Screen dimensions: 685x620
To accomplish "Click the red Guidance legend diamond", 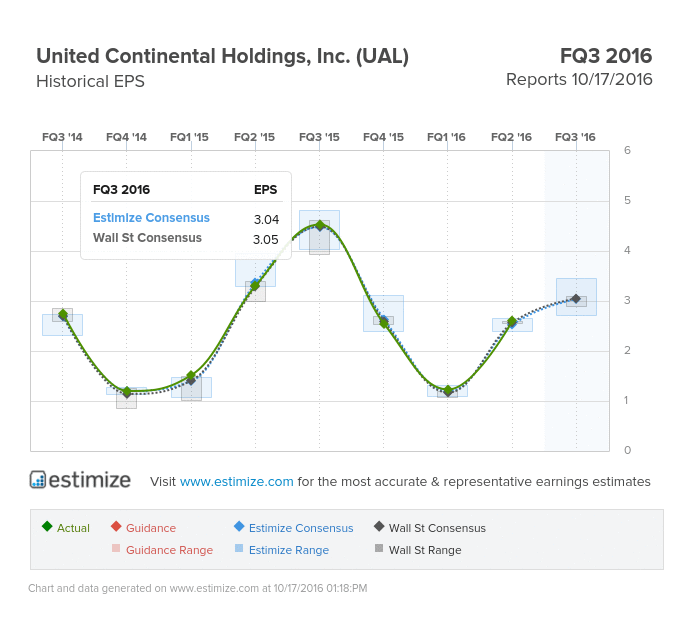I will click(116, 526).
